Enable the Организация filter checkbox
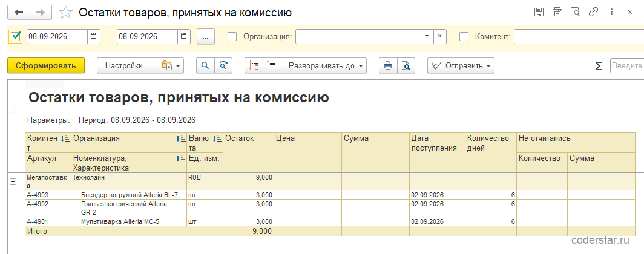 pos(232,36)
